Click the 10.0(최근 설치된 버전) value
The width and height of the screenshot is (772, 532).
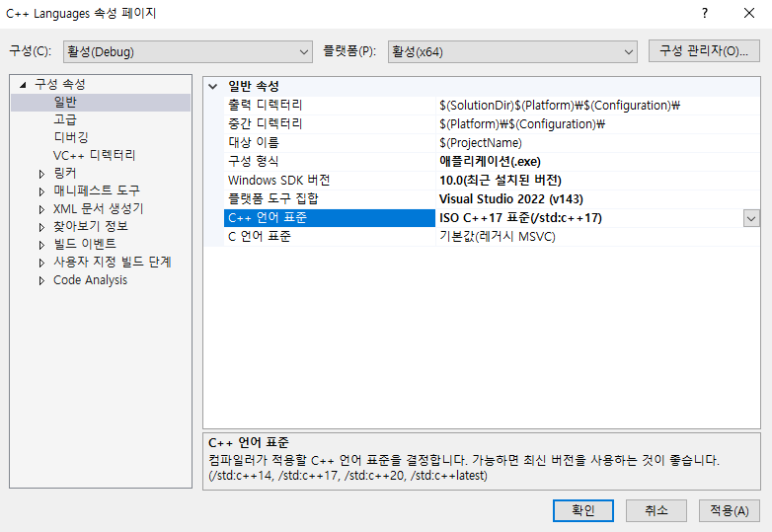point(501,180)
